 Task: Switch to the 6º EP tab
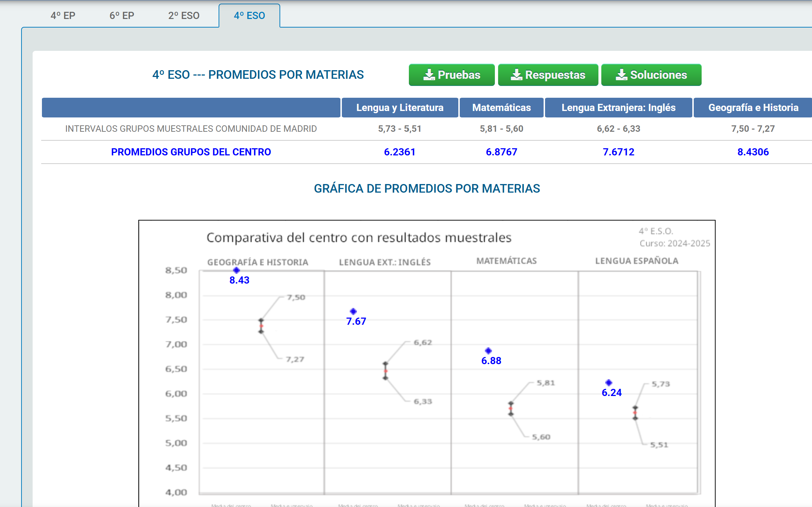[x=121, y=15]
